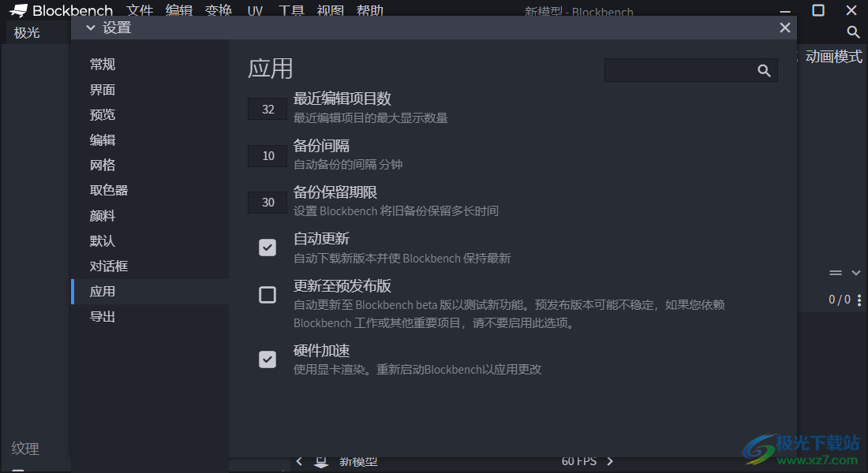Click the 最近编辑项目数 setting title
Screen dimensions: 868x473
coord(342,99)
